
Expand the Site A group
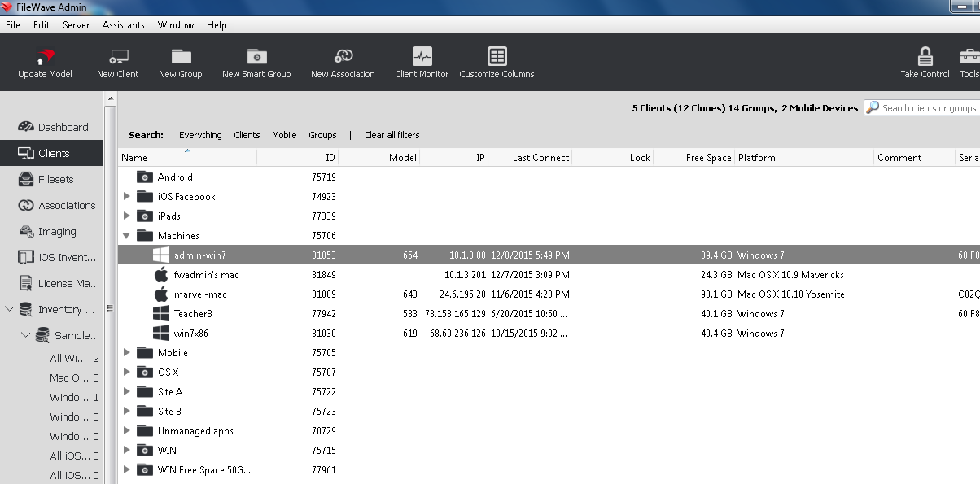[126, 391]
